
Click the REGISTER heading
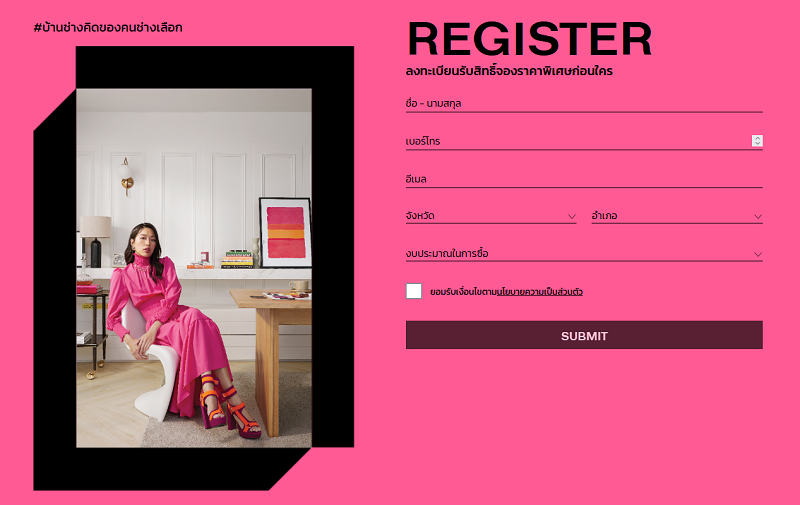point(530,39)
